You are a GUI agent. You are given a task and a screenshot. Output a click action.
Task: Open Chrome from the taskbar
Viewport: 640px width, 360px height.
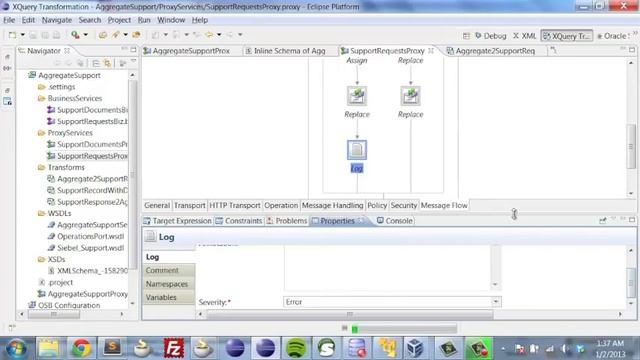coord(81,348)
